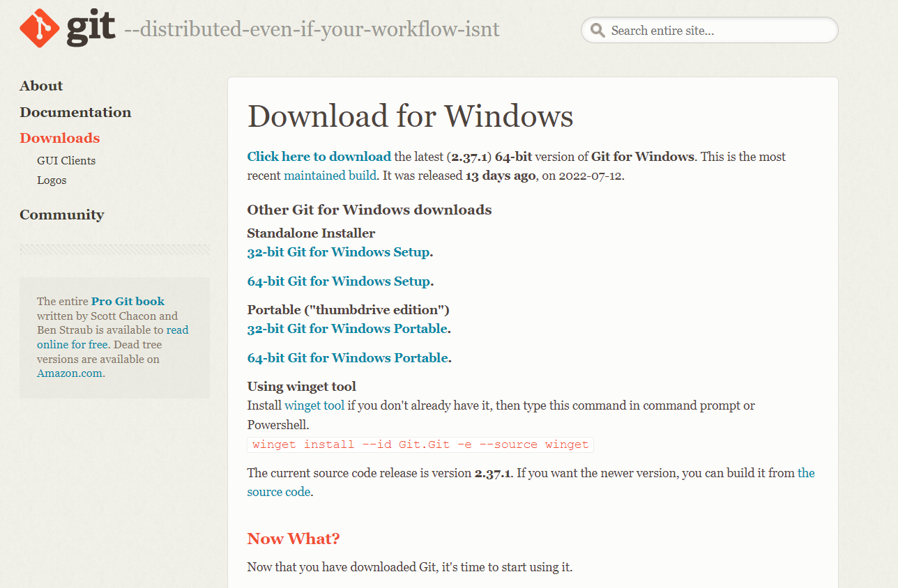898x588 pixels.
Task: Open GUI Clients under Downloads
Action: click(x=66, y=160)
